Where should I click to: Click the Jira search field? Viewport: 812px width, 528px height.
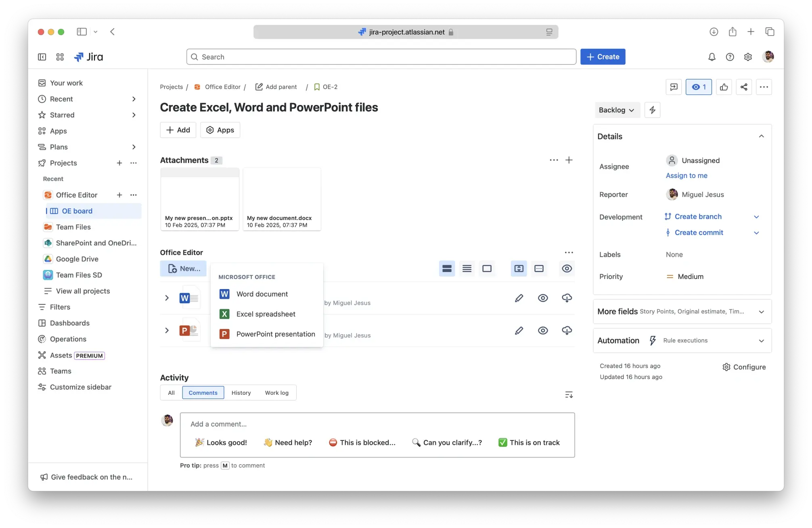tap(381, 57)
